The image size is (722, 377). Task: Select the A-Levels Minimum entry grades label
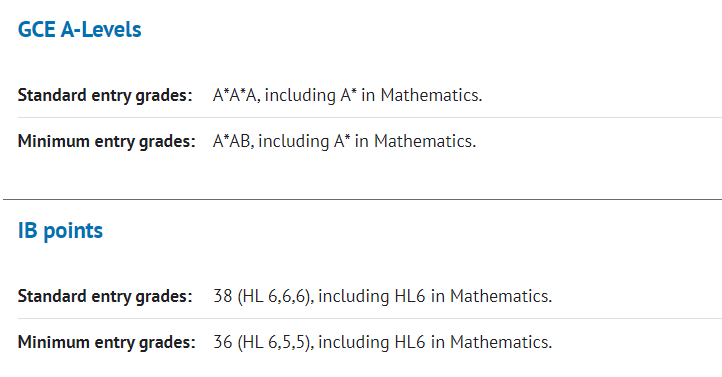[106, 141]
